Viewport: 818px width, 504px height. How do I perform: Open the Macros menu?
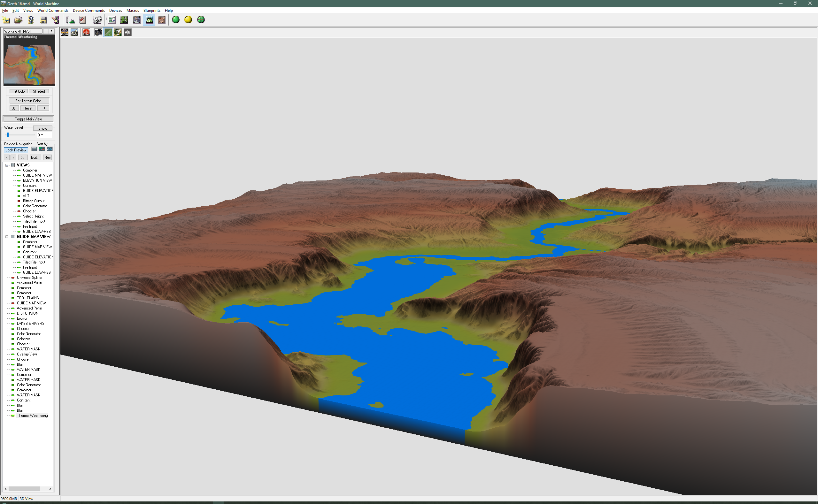coord(132,11)
